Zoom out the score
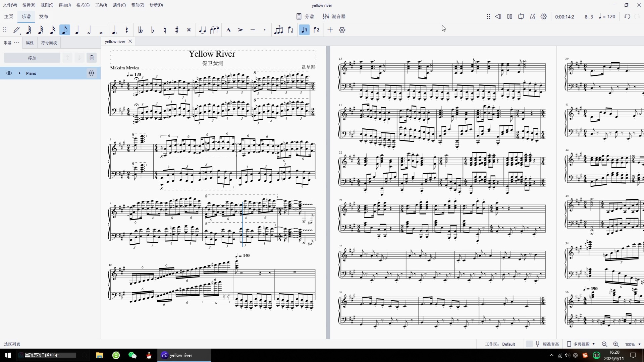The image size is (644, 362). point(604,344)
